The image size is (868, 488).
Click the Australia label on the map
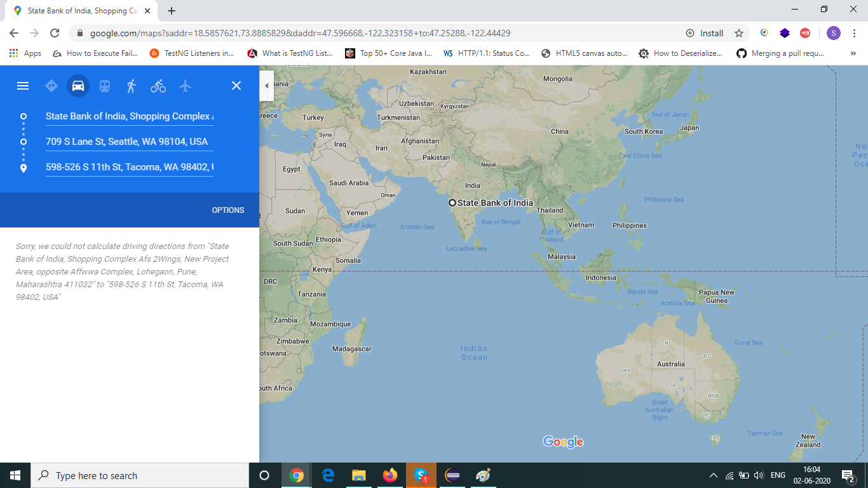671,364
